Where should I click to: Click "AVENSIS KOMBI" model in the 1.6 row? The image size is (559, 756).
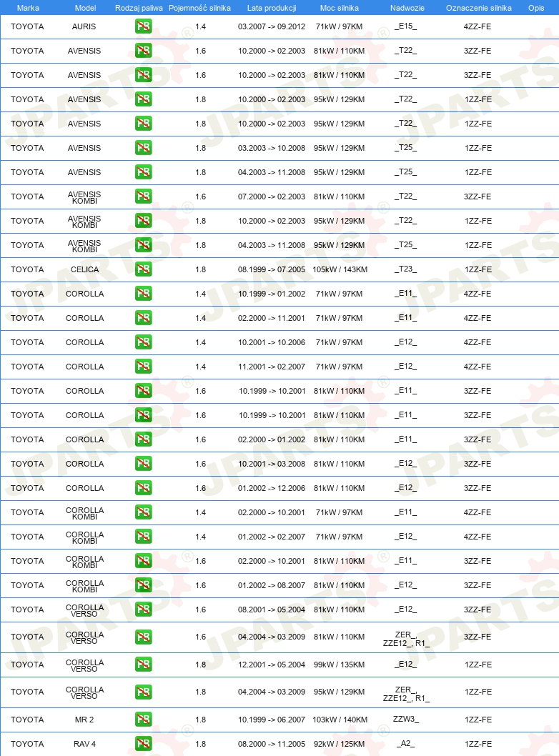[x=84, y=197]
